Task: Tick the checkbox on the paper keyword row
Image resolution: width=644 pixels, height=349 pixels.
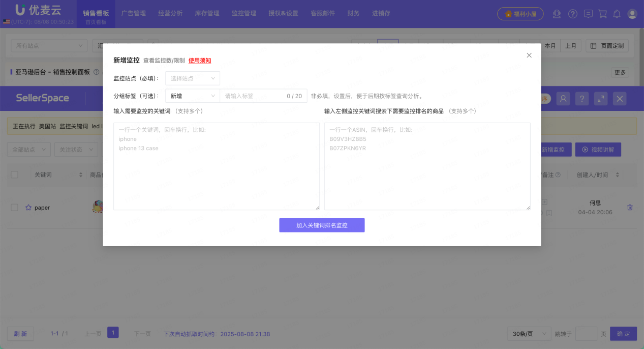Action: point(14,208)
